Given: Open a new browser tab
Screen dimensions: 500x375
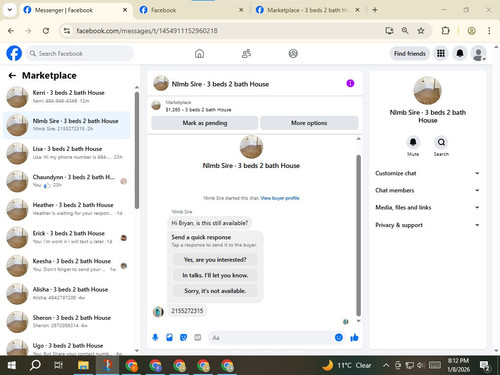Looking at the screenshot, I should tap(375, 10).
